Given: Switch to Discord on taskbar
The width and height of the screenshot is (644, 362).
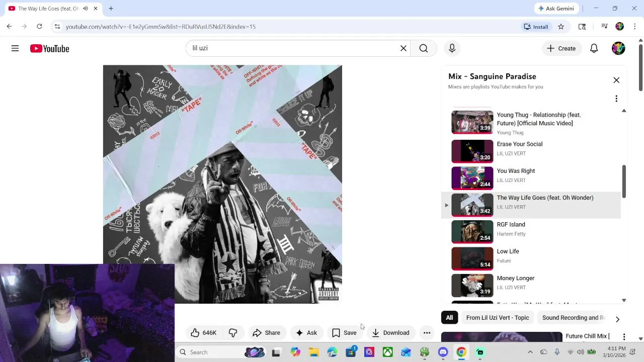Looking at the screenshot, I should point(443,352).
